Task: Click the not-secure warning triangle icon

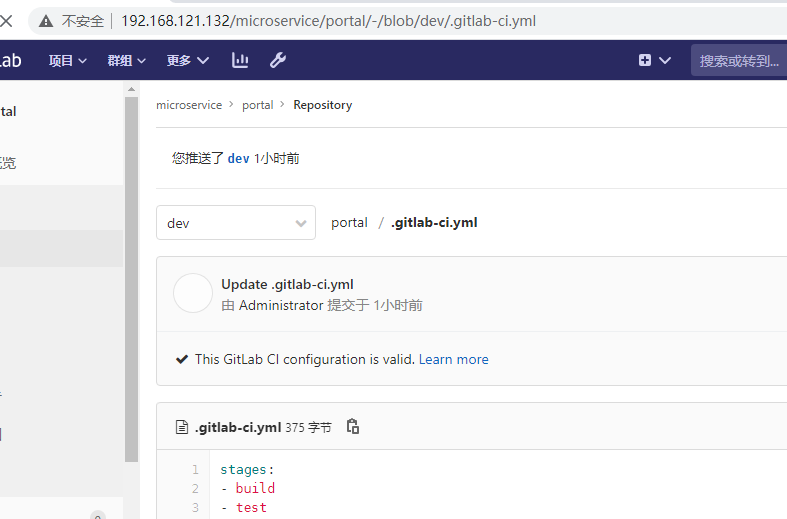Action: click(46, 21)
